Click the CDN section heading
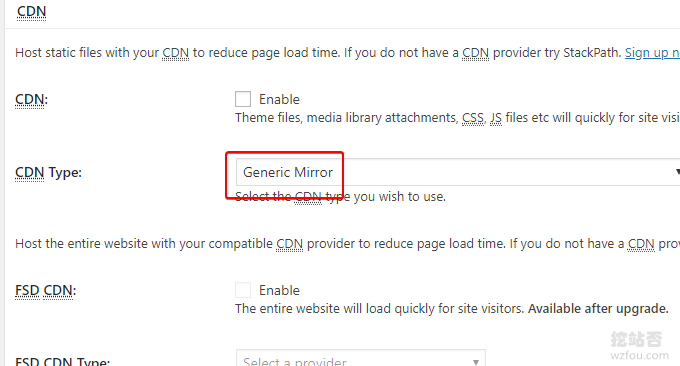The image size is (680, 366). [31, 12]
